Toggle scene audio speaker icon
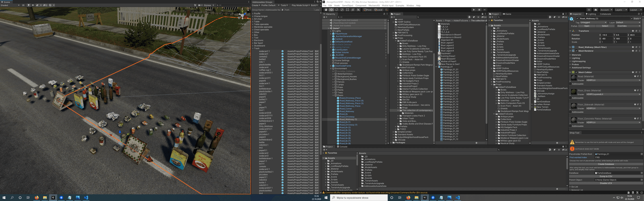The width and height of the screenshot is (644, 201). pos(33,5)
